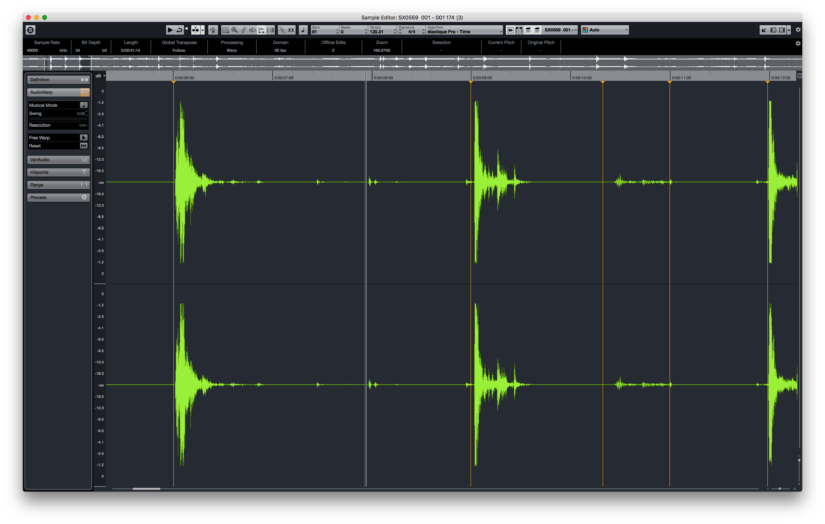Toggle Show Audio Event icon
The width and height of the screenshot is (825, 524).
(510, 30)
